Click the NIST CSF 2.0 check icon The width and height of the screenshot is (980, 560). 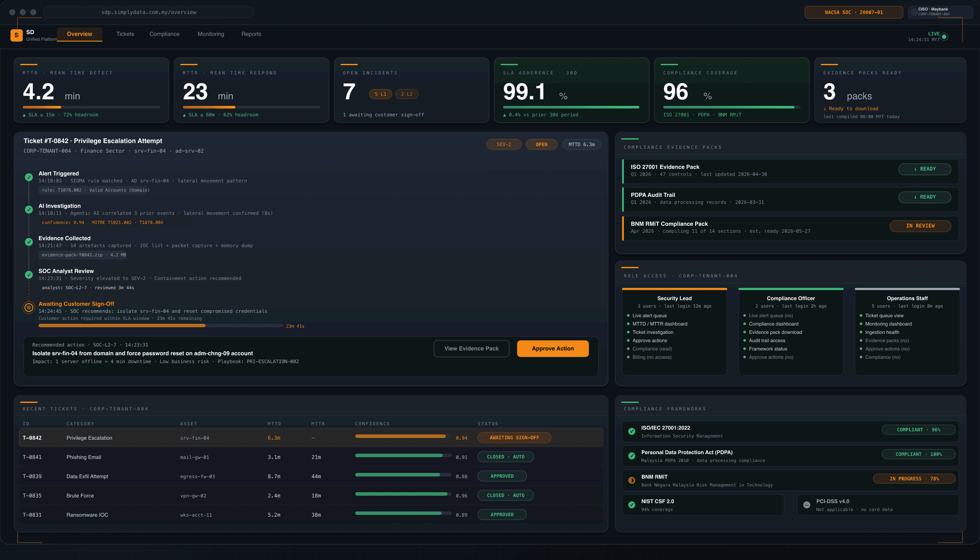632,505
